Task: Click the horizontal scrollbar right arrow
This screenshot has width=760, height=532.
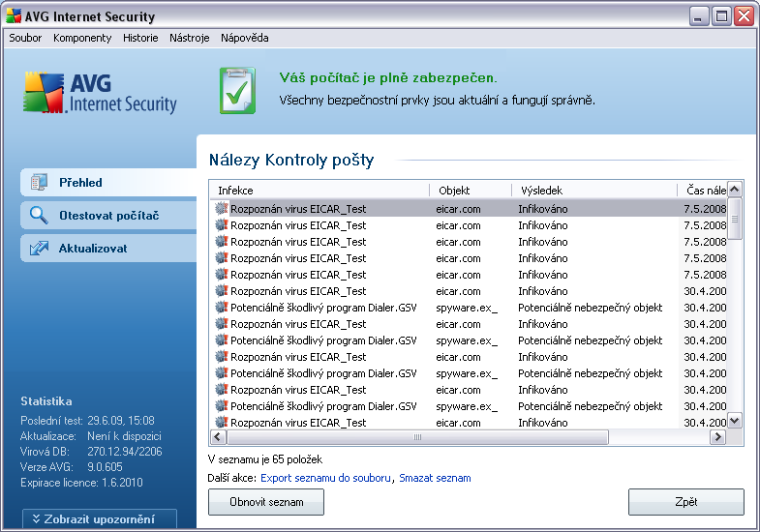Action: 717,437
